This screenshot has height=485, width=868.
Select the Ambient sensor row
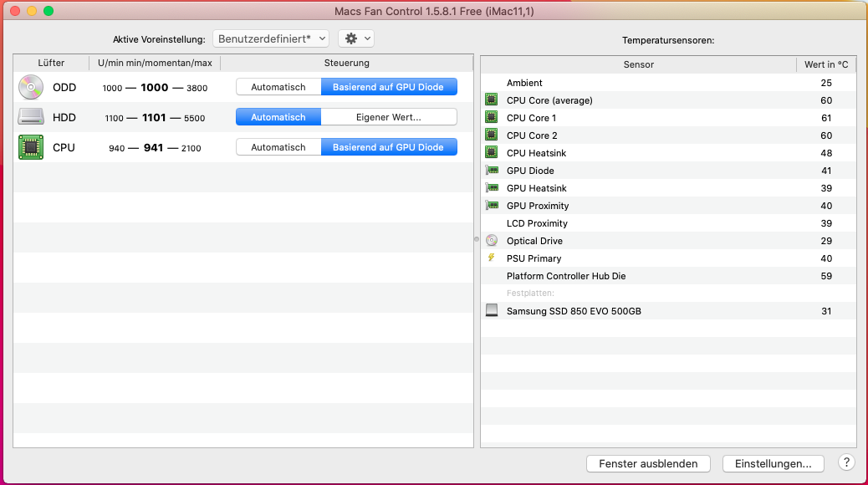(x=668, y=83)
